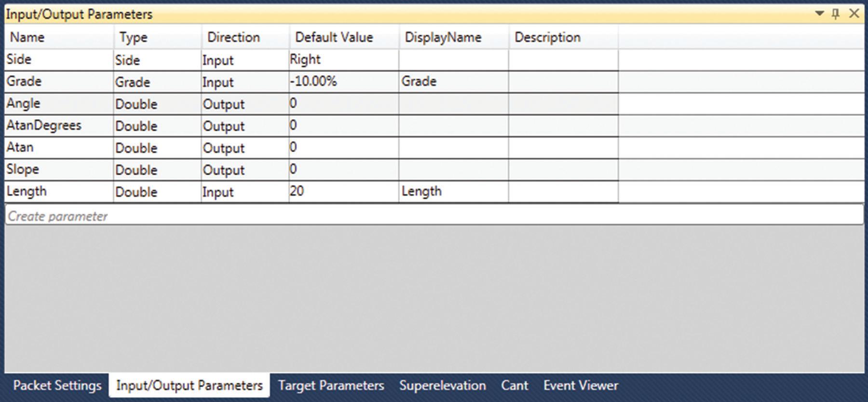Image resolution: width=868 pixels, height=402 pixels.
Task: Click the Default Value column header
Action: [344, 37]
